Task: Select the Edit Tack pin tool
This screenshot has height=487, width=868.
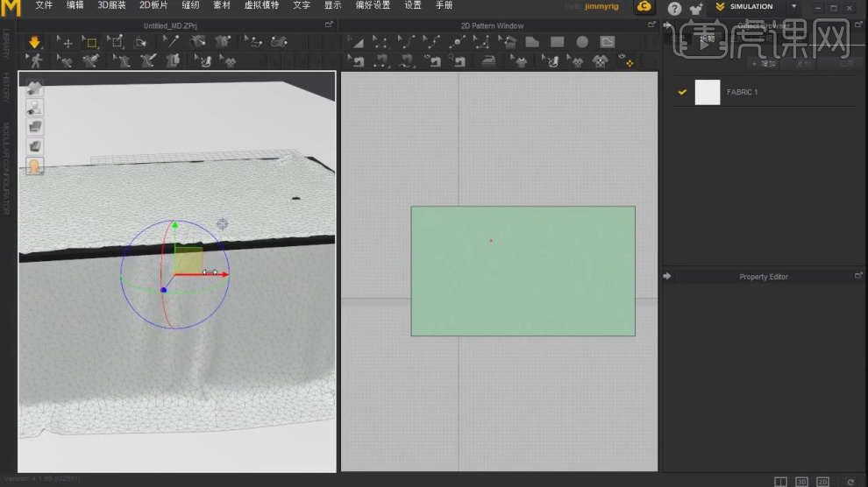Action: point(171,41)
